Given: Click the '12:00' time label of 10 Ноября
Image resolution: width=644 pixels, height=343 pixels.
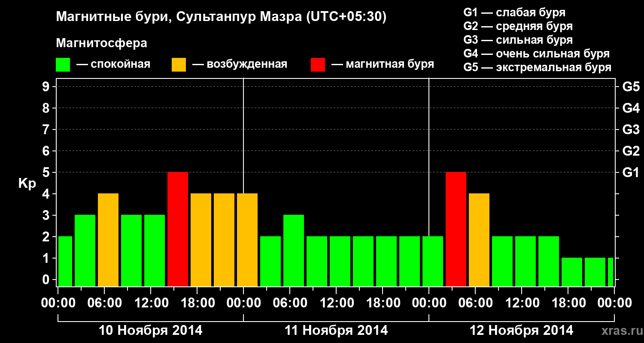Looking at the screenshot, I should point(151,303).
